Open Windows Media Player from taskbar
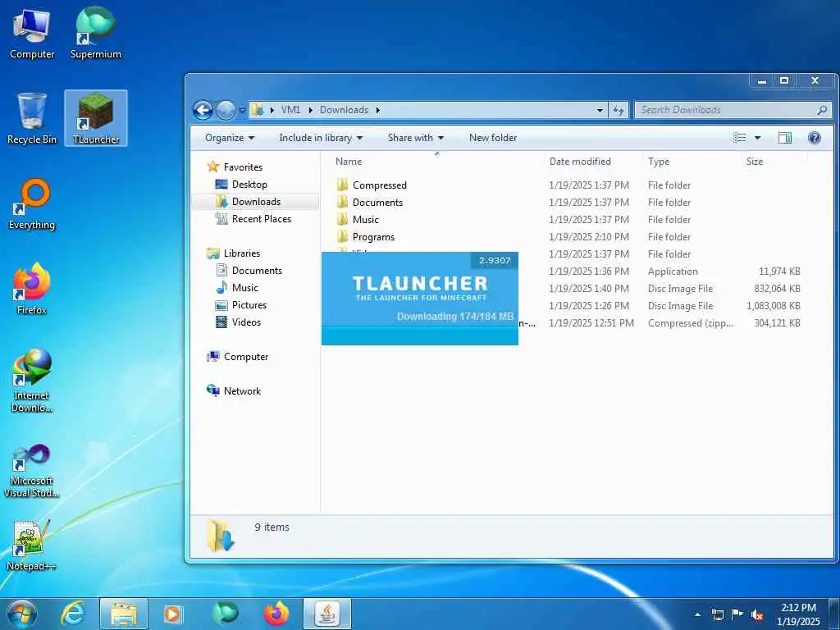The width and height of the screenshot is (840, 630). [172, 614]
